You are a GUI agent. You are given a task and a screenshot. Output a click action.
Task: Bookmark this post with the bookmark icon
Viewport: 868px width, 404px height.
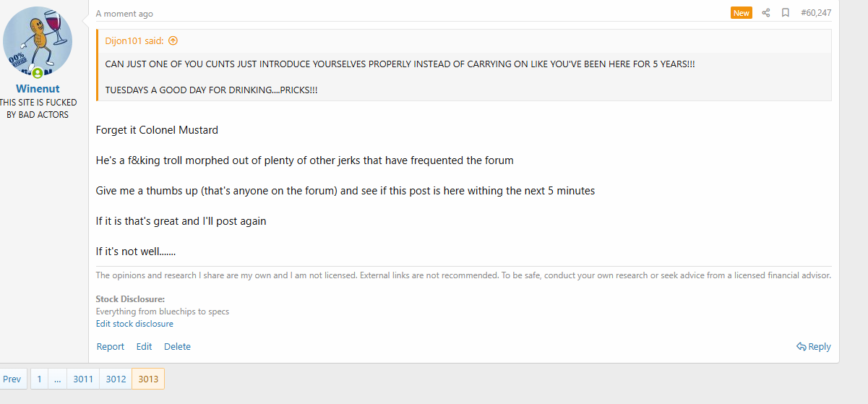[x=785, y=13]
